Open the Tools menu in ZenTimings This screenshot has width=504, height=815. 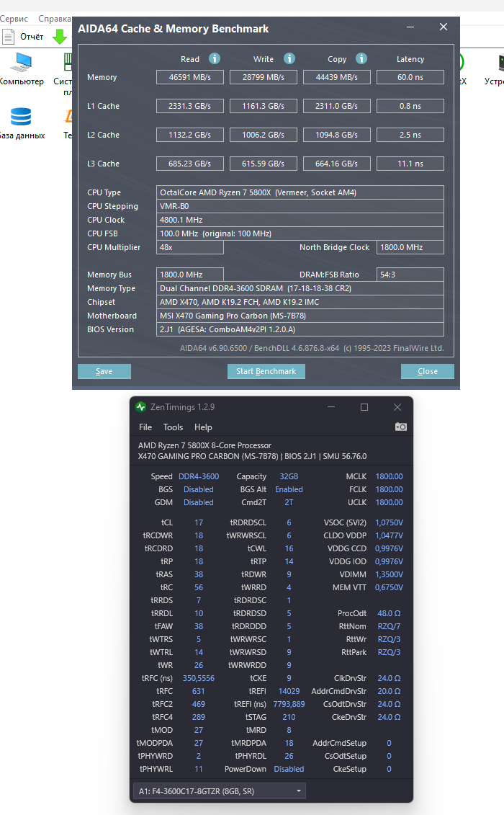click(173, 427)
